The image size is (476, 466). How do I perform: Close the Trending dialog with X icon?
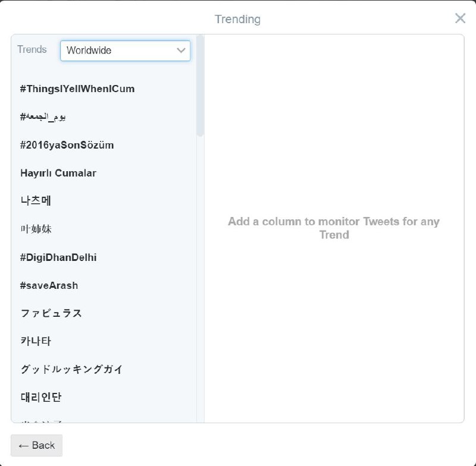pyautogui.click(x=460, y=18)
